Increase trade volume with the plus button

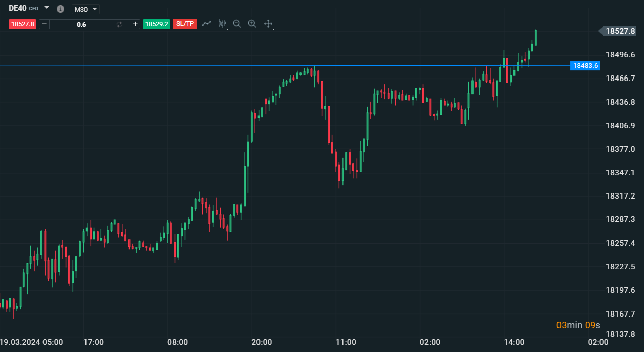point(135,24)
